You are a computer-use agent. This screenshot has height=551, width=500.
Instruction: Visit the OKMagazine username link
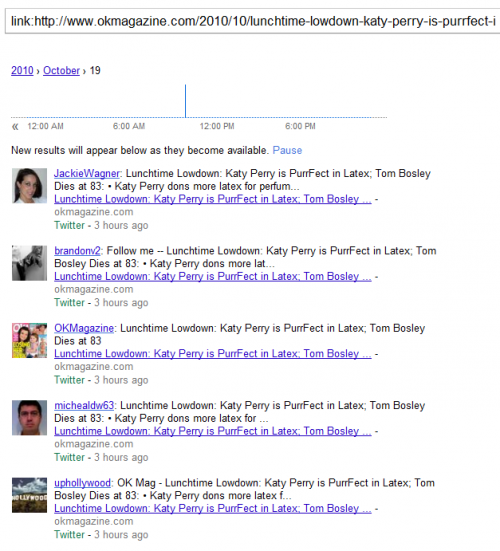click(x=84, y=328)
